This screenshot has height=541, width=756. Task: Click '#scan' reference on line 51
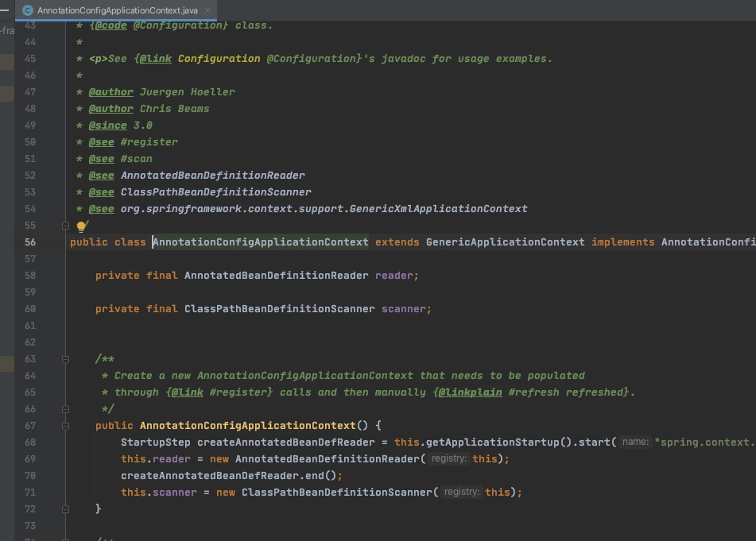137,159
